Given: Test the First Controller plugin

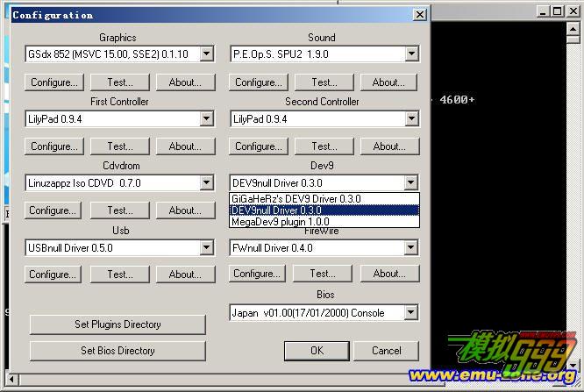Looking at the screenshot, I should (120, 146).
